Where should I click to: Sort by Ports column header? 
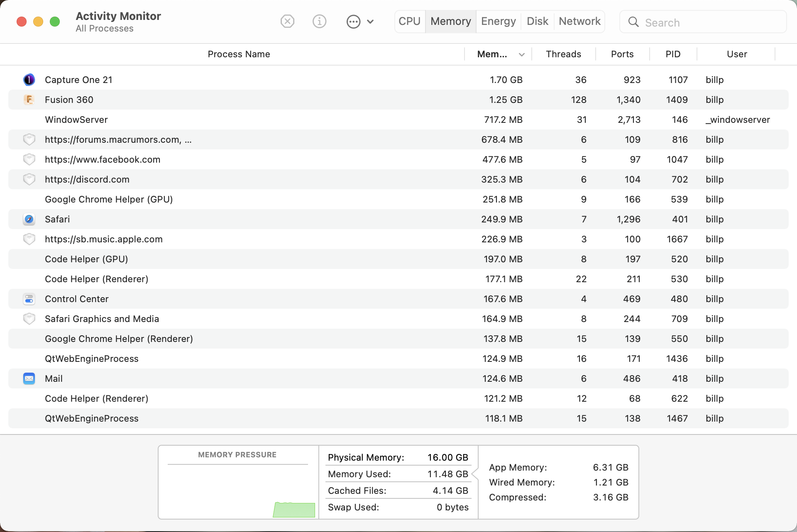[622, 54]
